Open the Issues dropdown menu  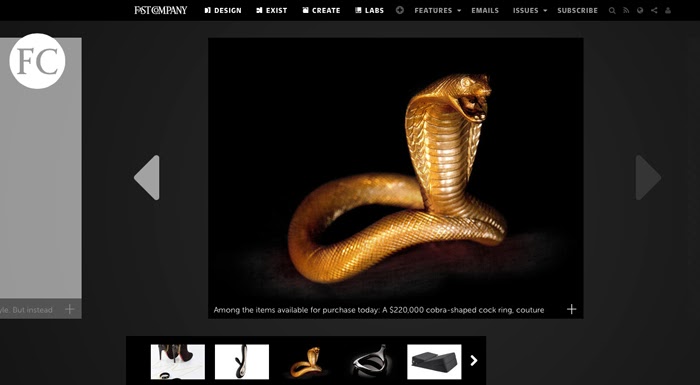pos(529,11)
